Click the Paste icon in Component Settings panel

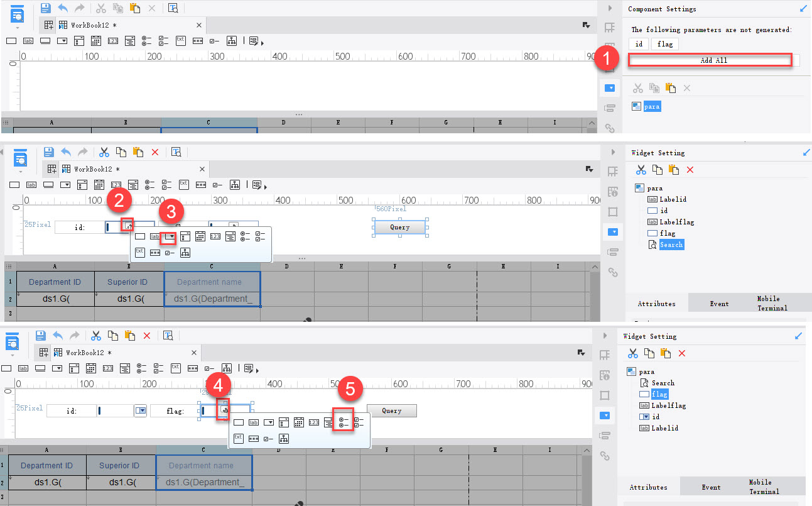click(669, 88)
